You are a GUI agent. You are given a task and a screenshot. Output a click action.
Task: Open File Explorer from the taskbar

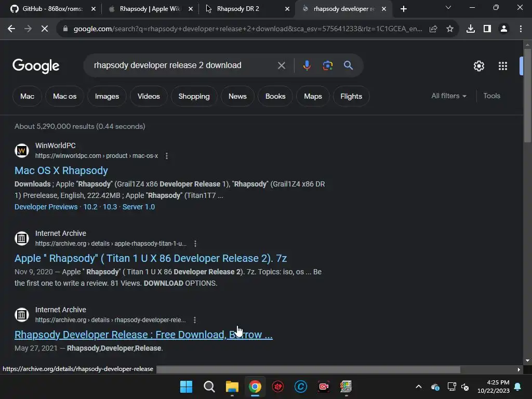click(232, 387)
